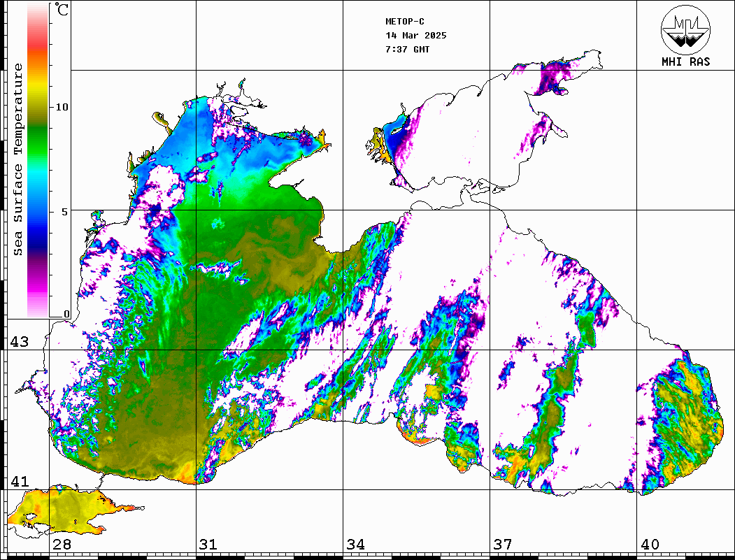Screen dimensions: 735x560
Task: Click the temperature color scale bar
Action: (38, 160)
